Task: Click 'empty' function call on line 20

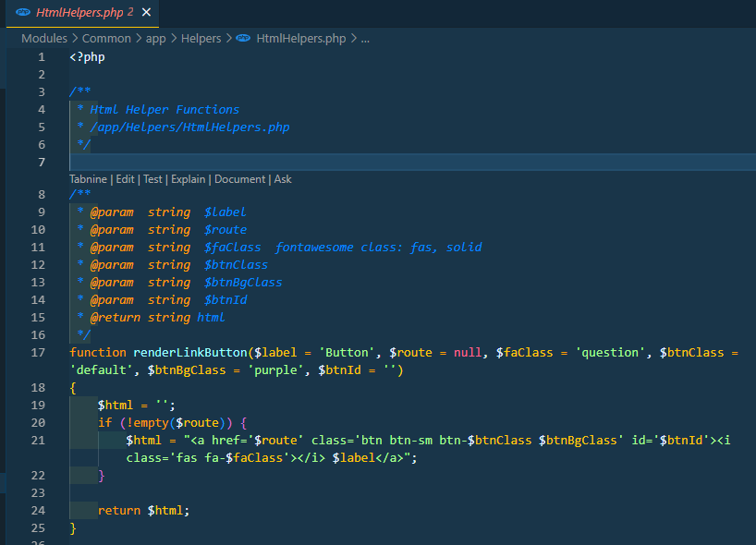Action: (x=151, y=422)
